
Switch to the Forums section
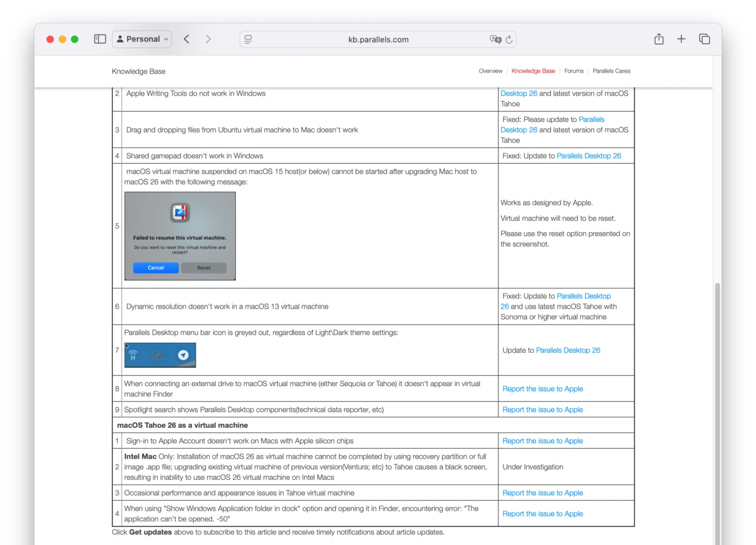(x=573, y=71)
